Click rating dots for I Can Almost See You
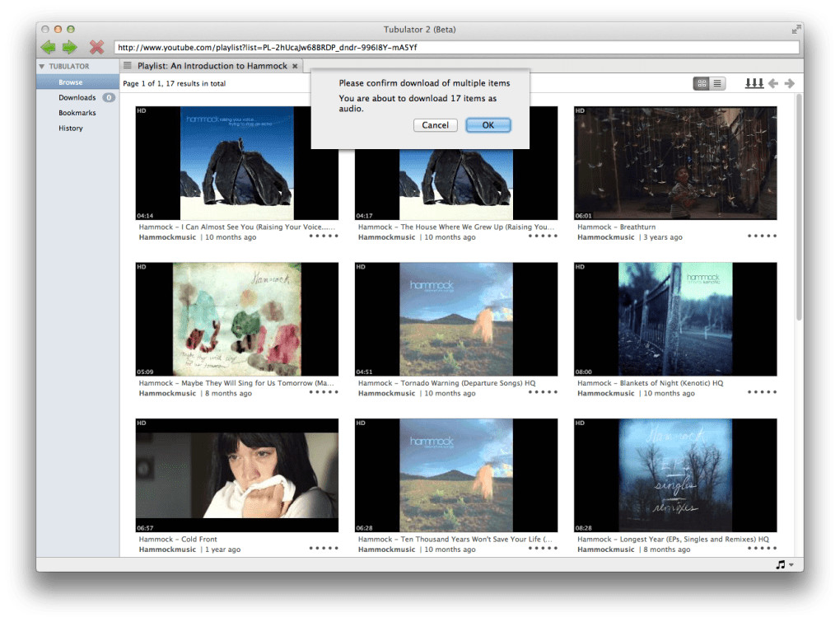The image size is (840, 622). tap(324, 236)
